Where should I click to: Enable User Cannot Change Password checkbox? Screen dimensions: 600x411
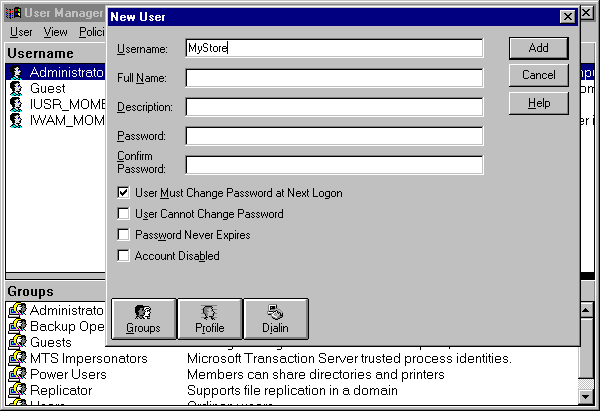(x=124, y=213)
